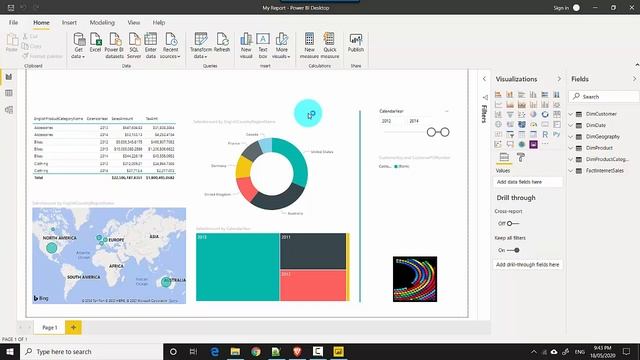Switch to Model view in left sidebar
Screen dimensions: 640x360
[9, 110]
